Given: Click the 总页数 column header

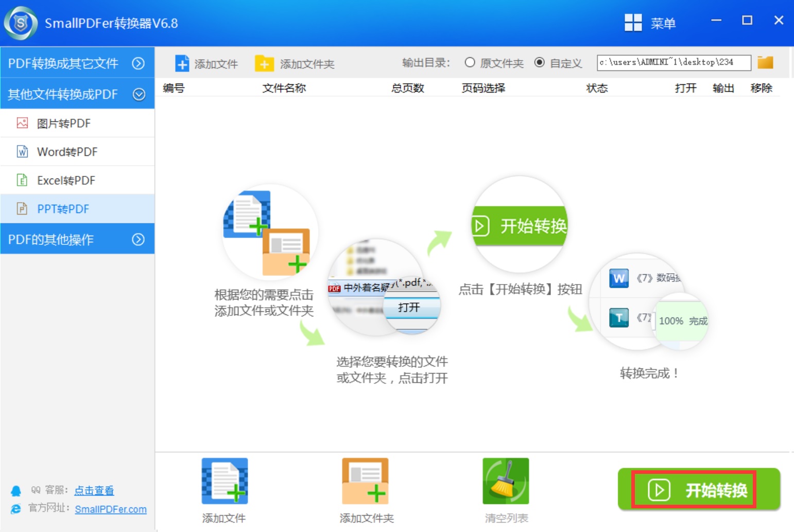Looking at the screenshot, I should 407,88.
